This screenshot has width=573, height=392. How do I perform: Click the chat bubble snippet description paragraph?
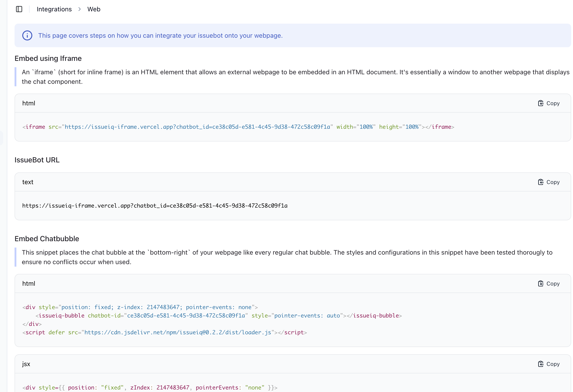point(287,257)
